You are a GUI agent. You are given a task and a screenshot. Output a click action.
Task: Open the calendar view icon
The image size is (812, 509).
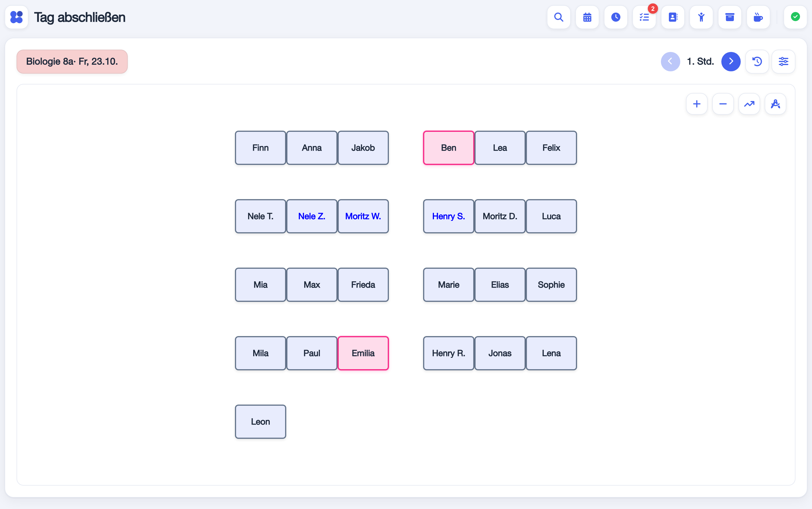click(x=587, y=17)
